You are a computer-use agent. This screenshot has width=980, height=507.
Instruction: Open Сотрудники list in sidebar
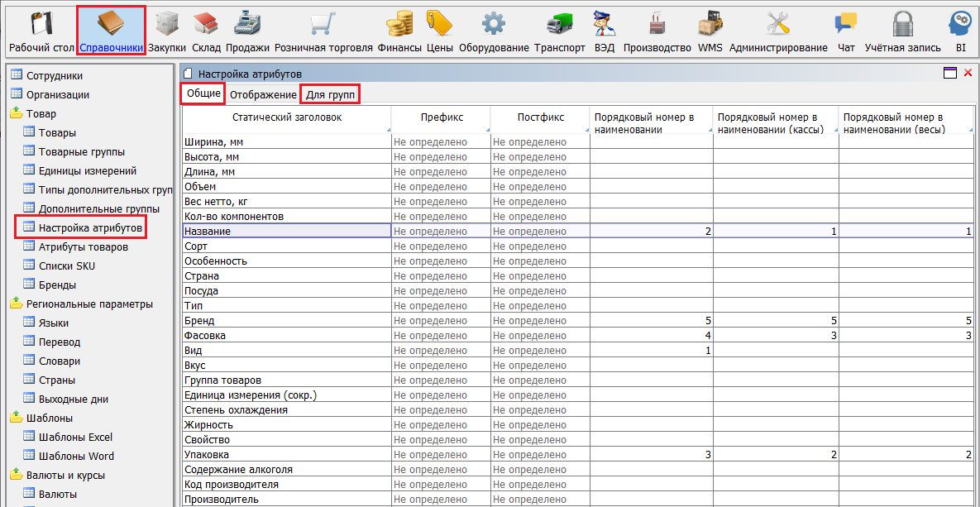click(x=55, y=76)
